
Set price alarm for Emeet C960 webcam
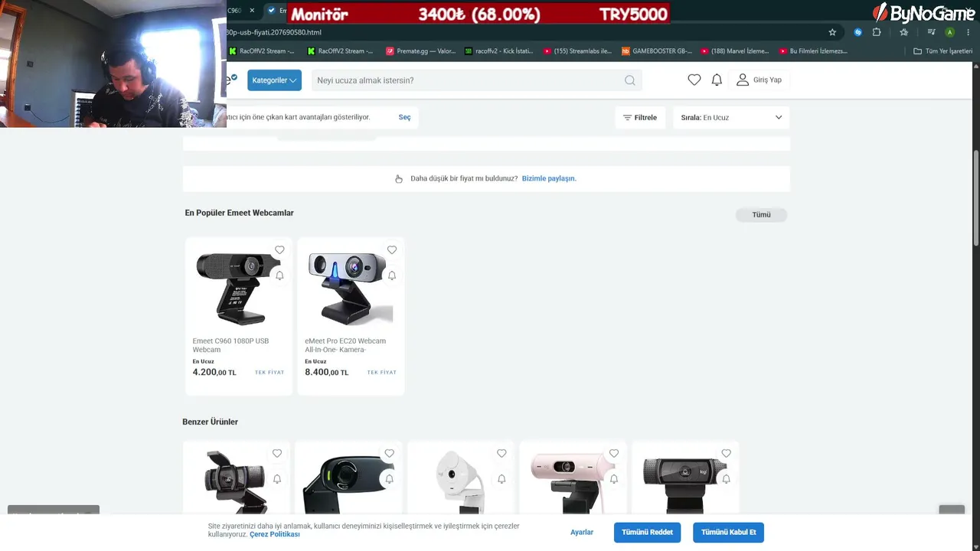279,275
